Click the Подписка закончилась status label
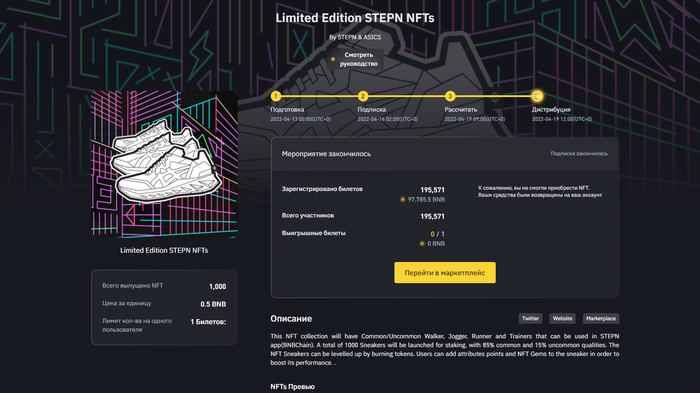 pos(579,154)
